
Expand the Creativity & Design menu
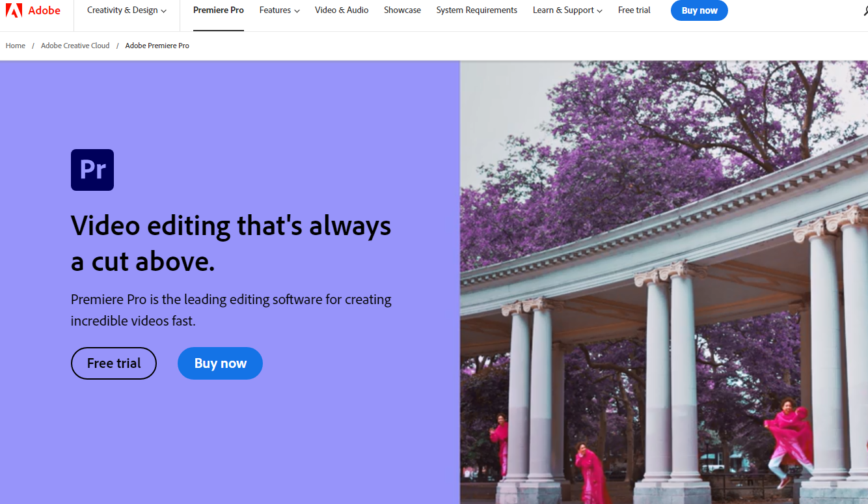coord(126,10)
